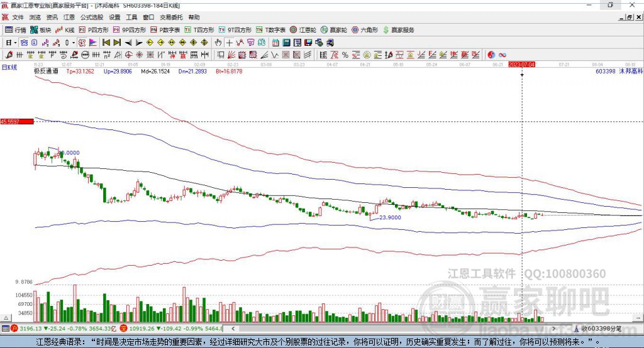Open the 江恩轮 Gann wheel tool

click(x=303, y=30)
